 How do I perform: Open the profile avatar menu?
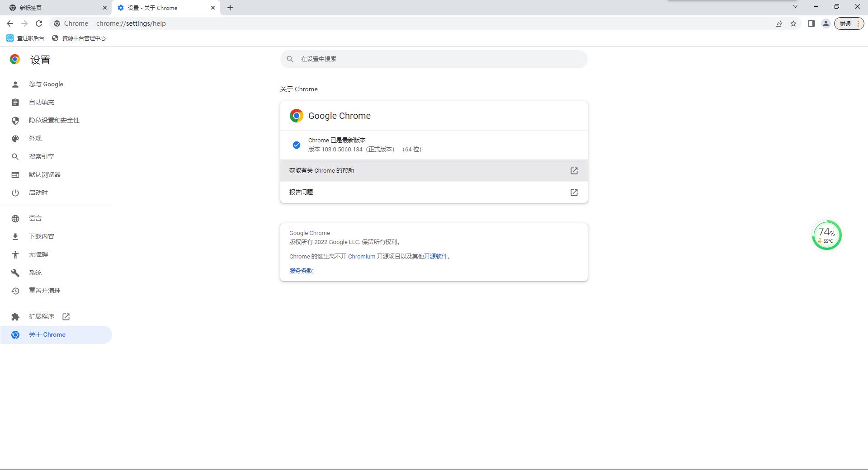[x=826, y=23]
